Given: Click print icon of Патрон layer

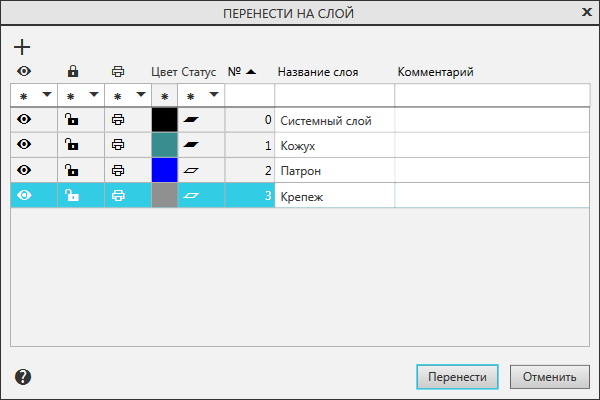Looking at the screenshot, I should [118, 170].
